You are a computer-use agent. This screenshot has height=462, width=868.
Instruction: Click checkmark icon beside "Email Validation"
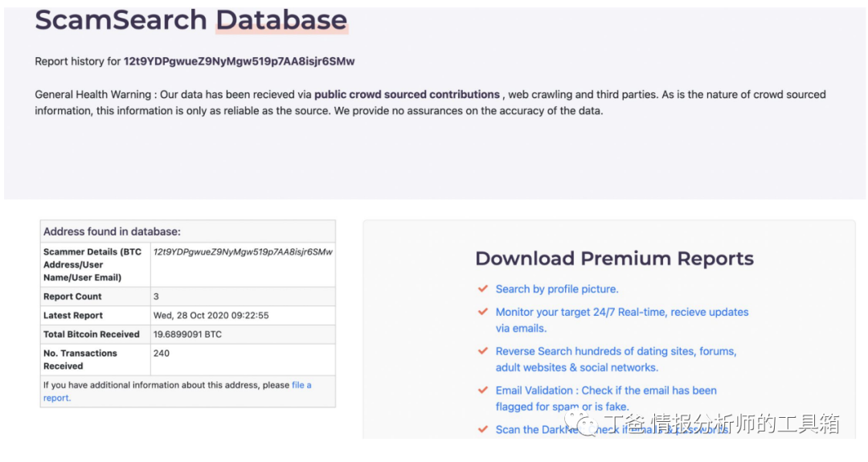[483, 390]
